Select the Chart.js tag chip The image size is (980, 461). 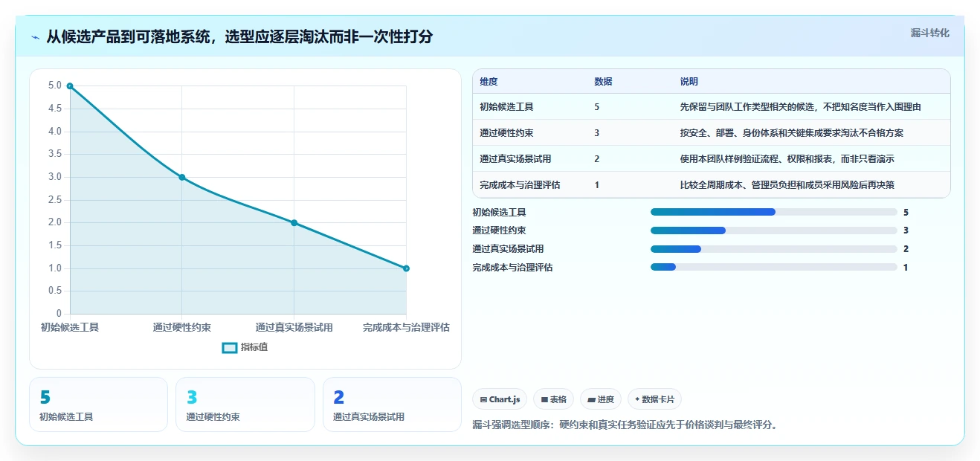pos(500,399)
